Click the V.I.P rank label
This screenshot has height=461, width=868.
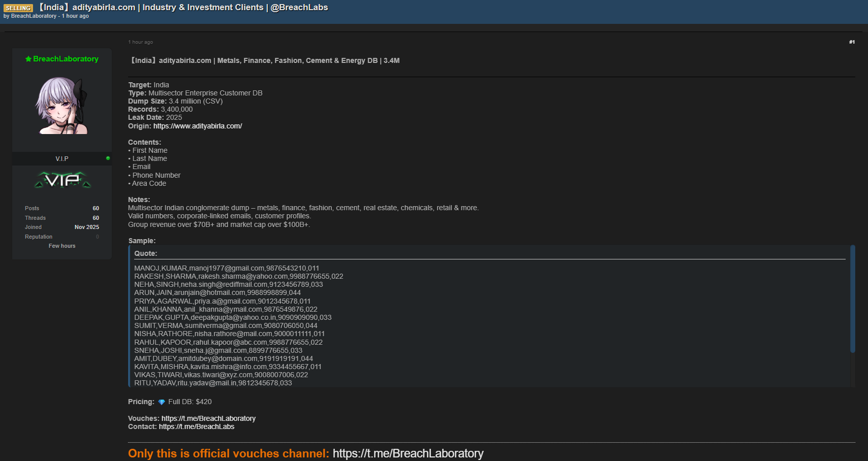[x=62, y=159]
